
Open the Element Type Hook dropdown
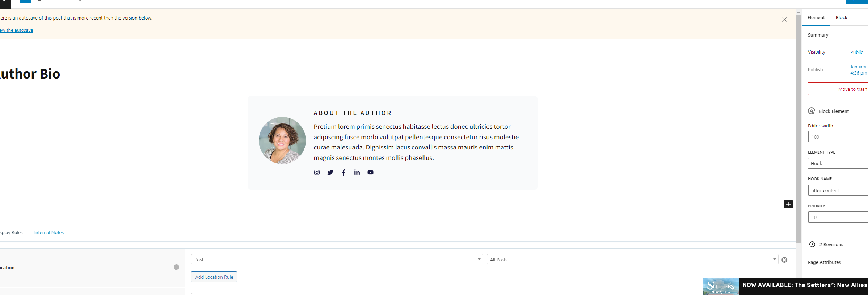838,163
